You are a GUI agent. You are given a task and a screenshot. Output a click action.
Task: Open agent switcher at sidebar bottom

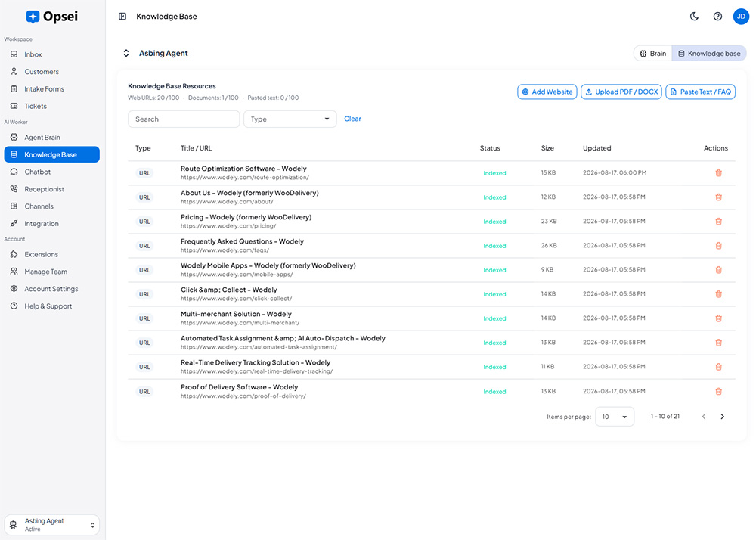tap(51, 525)
